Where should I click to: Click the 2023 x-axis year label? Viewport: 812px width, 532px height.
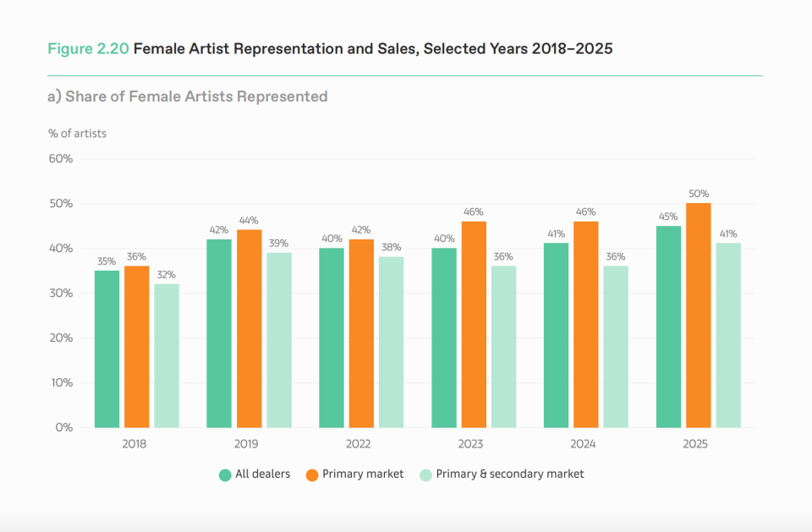(470, 444)
